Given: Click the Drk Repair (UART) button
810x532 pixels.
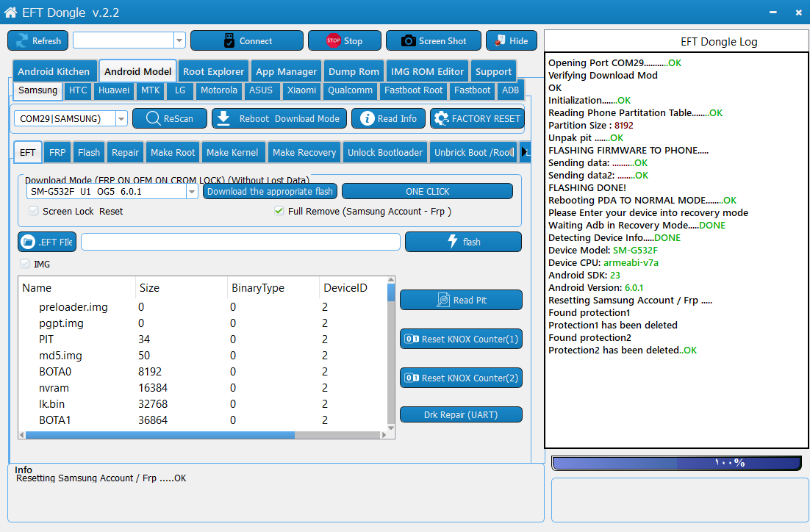Looking at the screenshot, I should [x=461, y=414].
